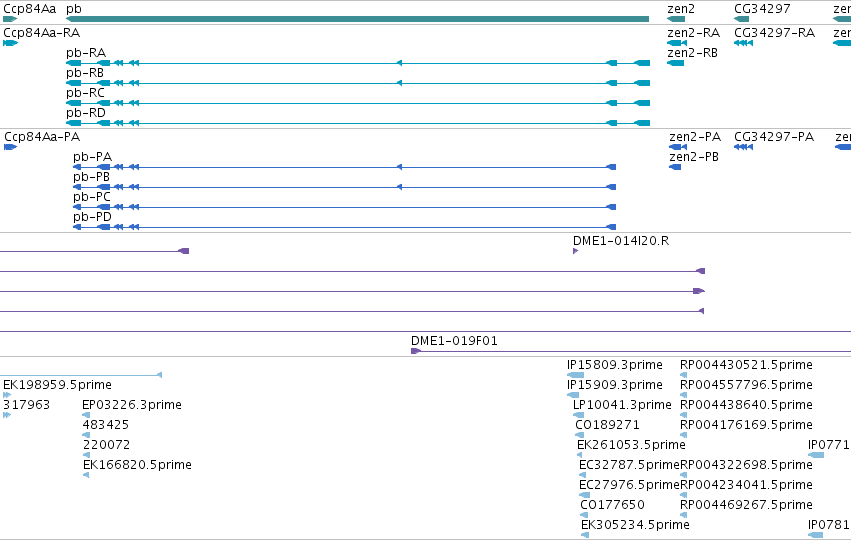
Task: Select the CG34297 gene glyph
Action: pos(741,19)
